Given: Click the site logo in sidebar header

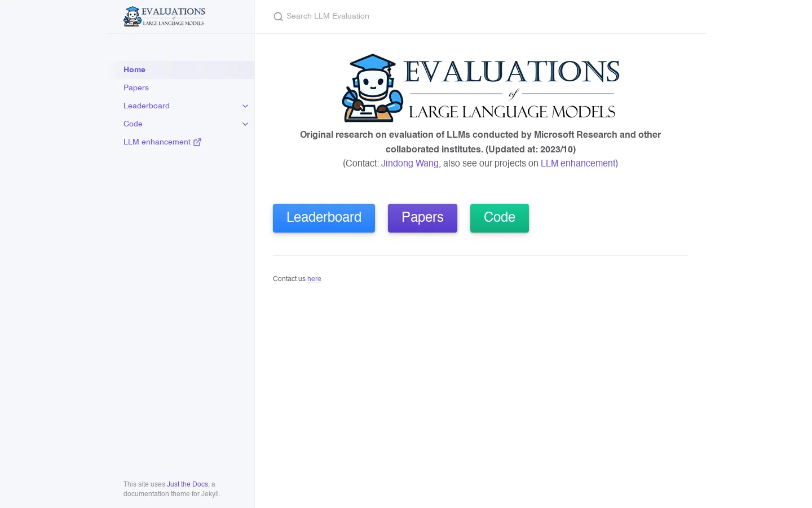Looking at the screenshot, I should [164, 16].
